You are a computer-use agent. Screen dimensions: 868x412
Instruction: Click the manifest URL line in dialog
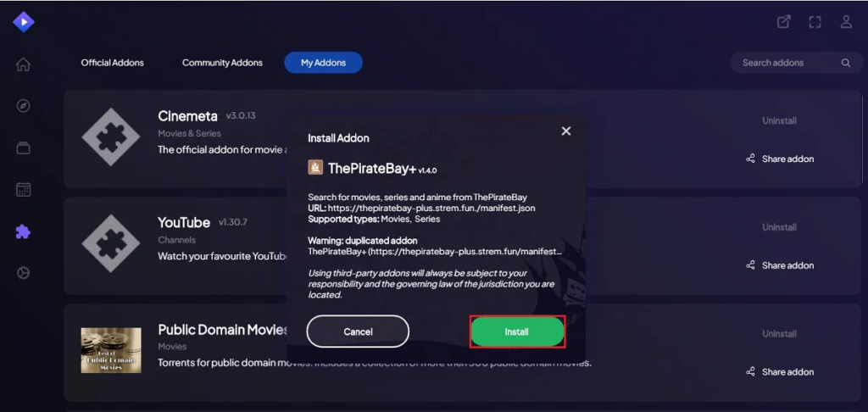click(421, 209)
